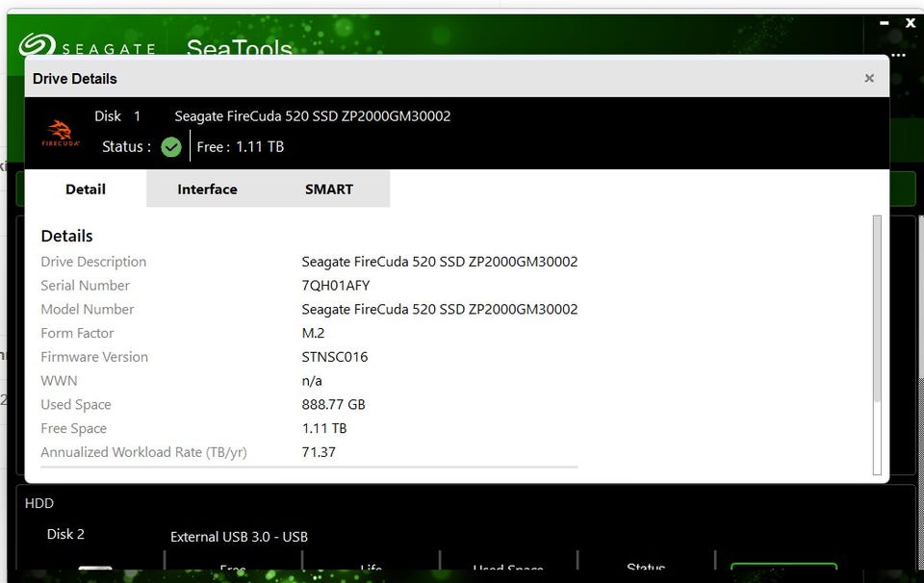Viewport: 924px width, 583px height.
Task: Click the green status checkmark icon
Action: pyautogui.click(x=171, y=146)
